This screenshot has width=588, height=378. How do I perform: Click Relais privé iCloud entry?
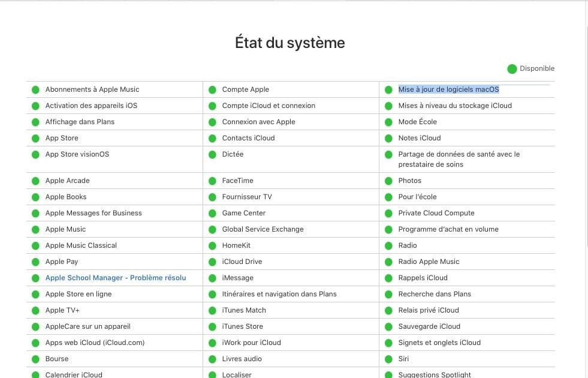click(429, 310)
